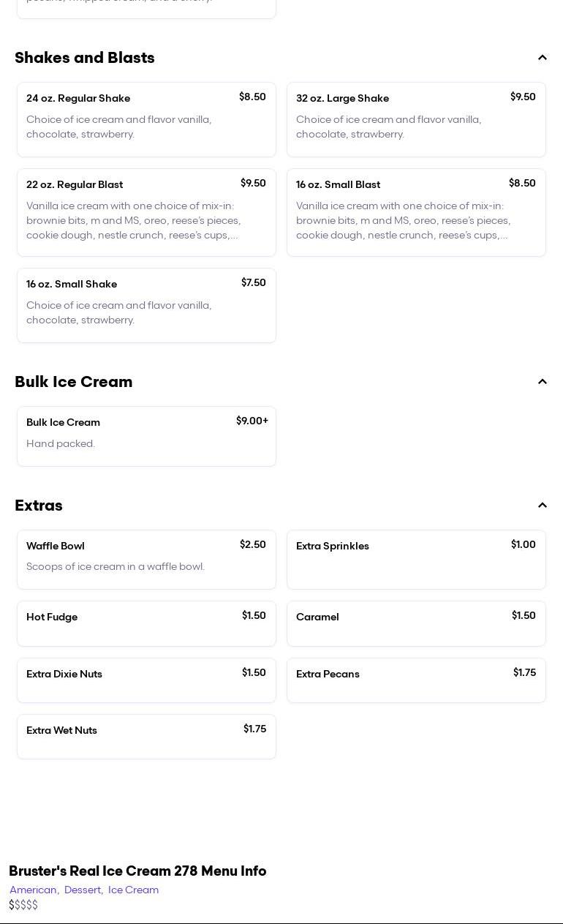Image resolution: width=563 pixels, height=924 pixels.
Task: Open the 16 oz. Small Blast item
Action: 416,212
